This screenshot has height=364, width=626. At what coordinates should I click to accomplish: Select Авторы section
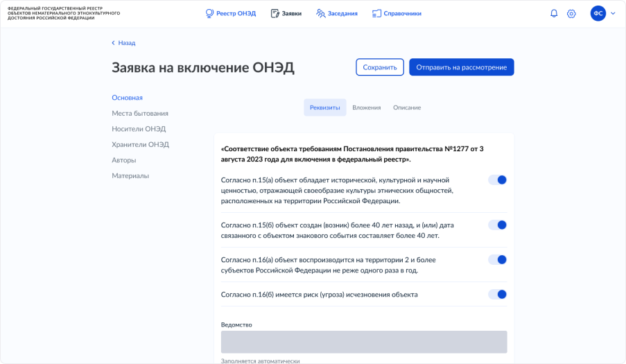point(124,160)
